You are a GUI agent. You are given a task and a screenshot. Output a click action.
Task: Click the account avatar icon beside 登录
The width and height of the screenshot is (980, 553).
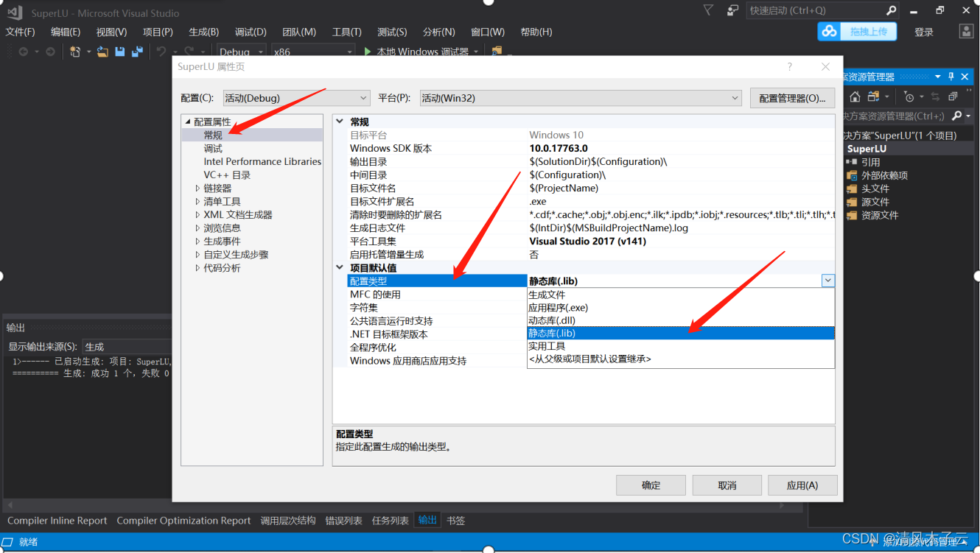966,31
